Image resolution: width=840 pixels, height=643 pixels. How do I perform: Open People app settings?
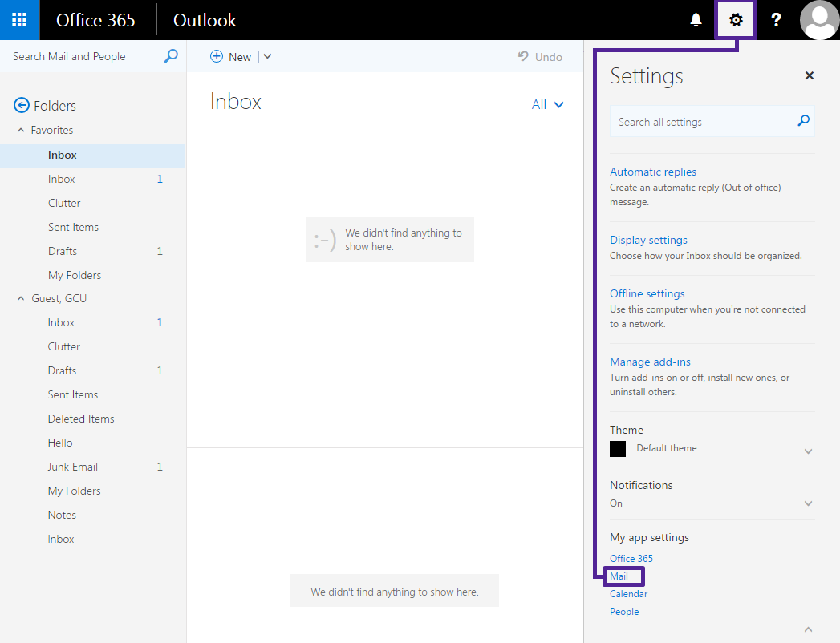[624, 612]
